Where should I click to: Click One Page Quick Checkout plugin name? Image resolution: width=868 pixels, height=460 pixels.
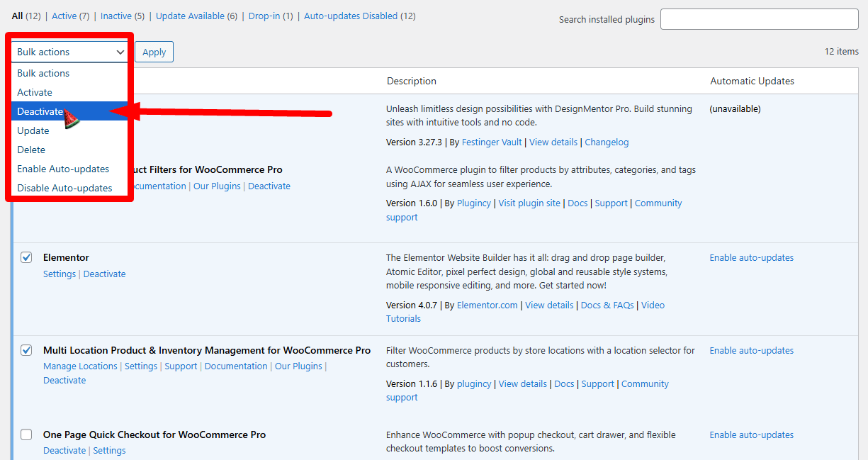pos(154,434)
